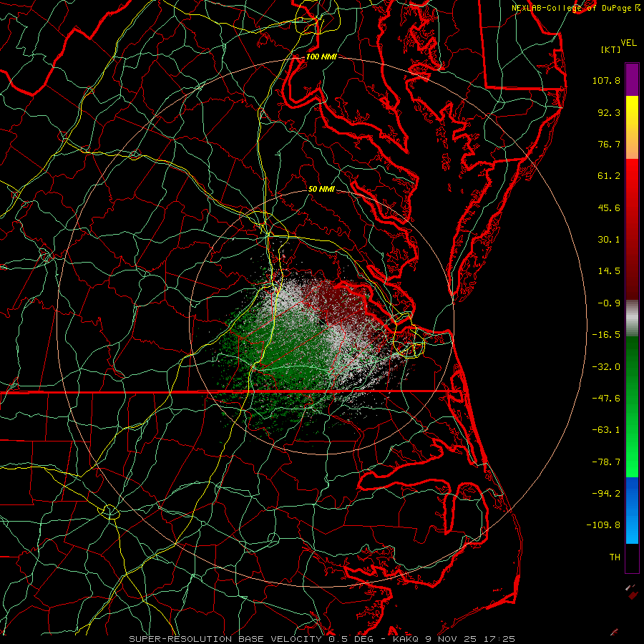Select the 61.2 legend value

point(609,176)
